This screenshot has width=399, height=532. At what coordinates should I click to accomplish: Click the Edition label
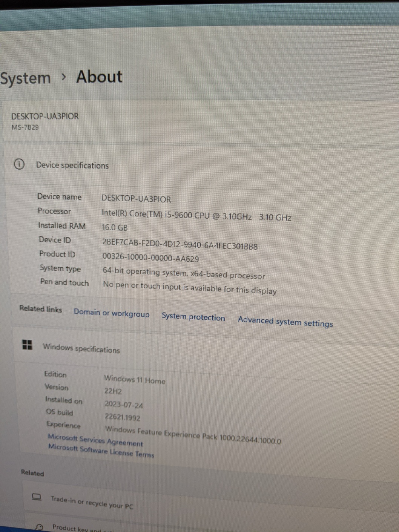[55, 374]
